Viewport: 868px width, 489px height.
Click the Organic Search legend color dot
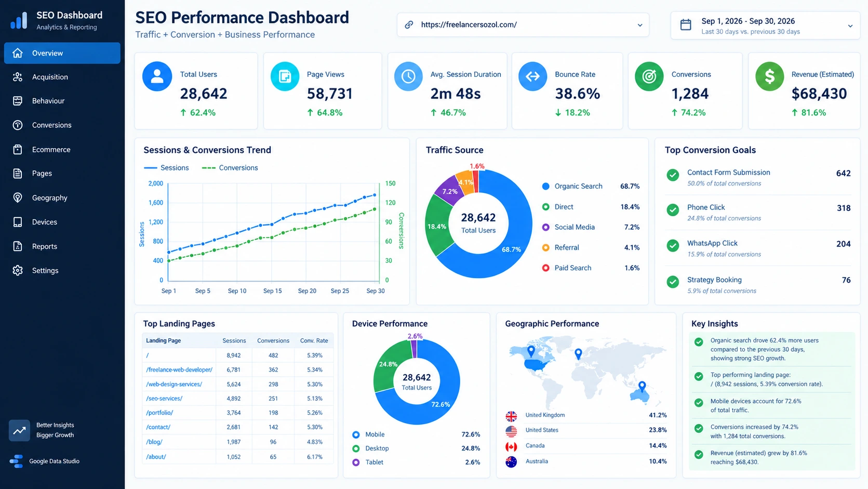coord(545,186)
